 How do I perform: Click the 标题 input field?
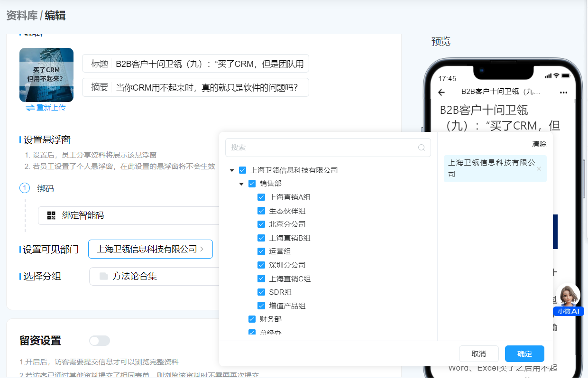click(x=195, y=64)
